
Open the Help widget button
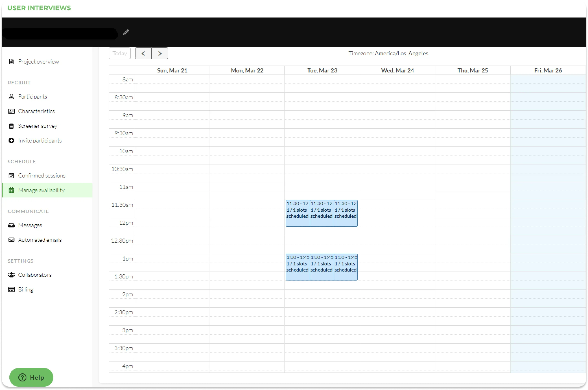coord(31,377)
